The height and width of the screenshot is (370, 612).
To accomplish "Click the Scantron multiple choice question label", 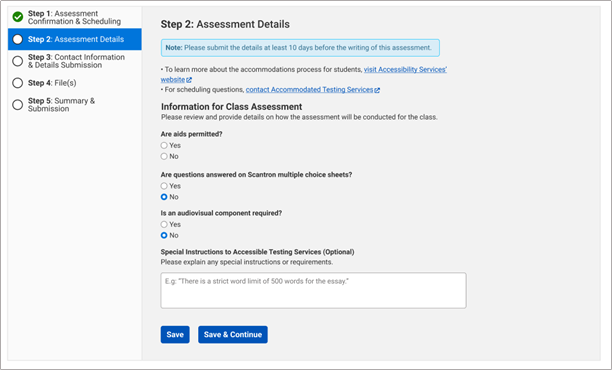I will coord(256,174).
